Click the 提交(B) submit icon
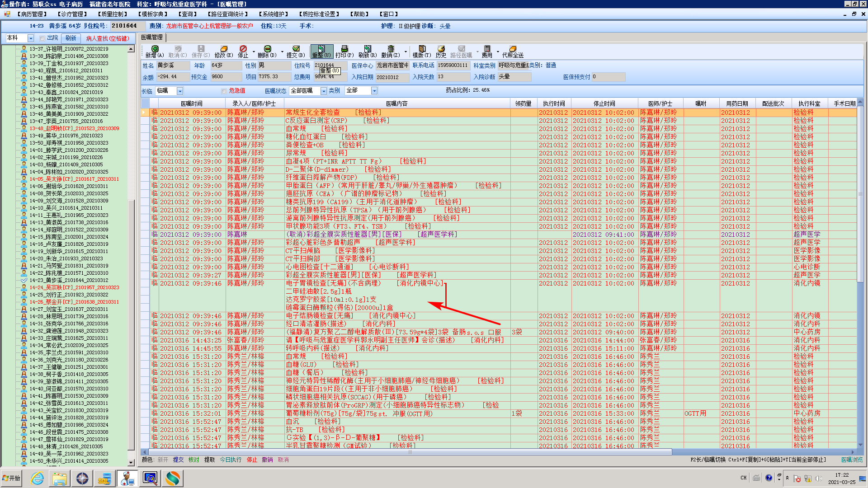868x488 pixels. click(296, 49)
